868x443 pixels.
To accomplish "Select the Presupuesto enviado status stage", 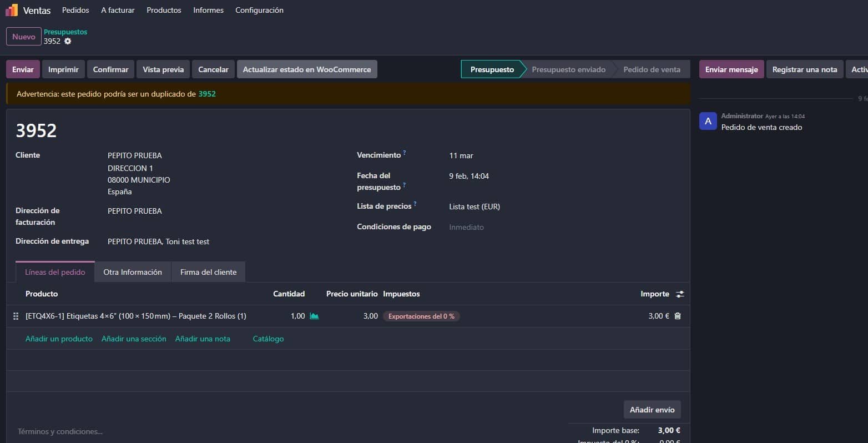I will pyautogui.click(x=568, y=69).
